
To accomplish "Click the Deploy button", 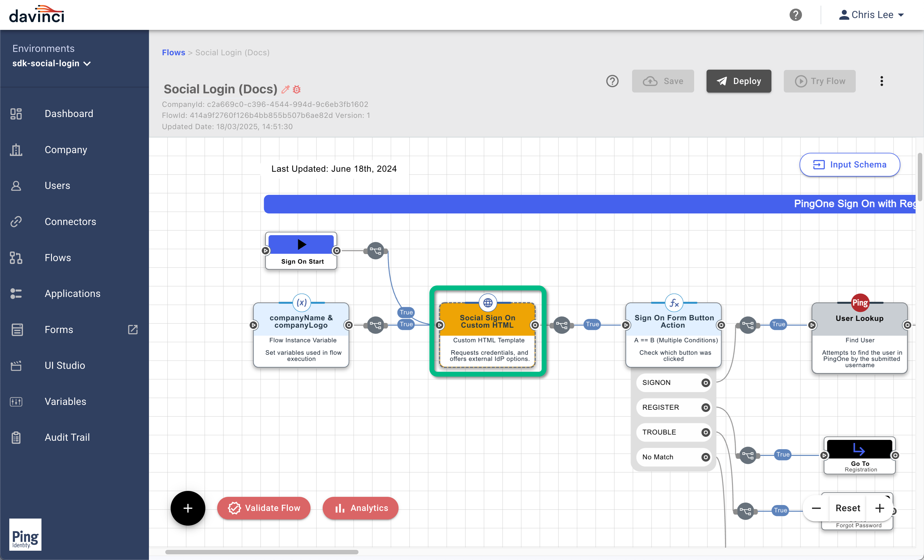I will coord(738,81).
